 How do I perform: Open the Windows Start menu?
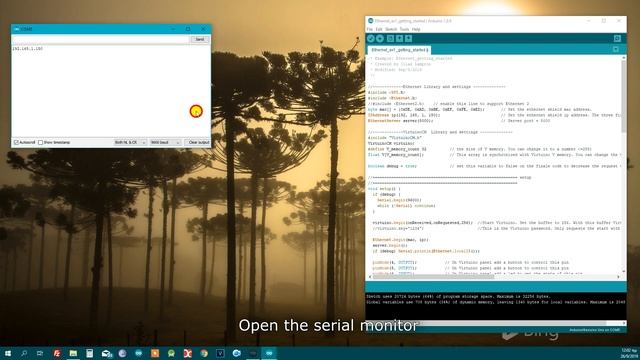point(7,353)
